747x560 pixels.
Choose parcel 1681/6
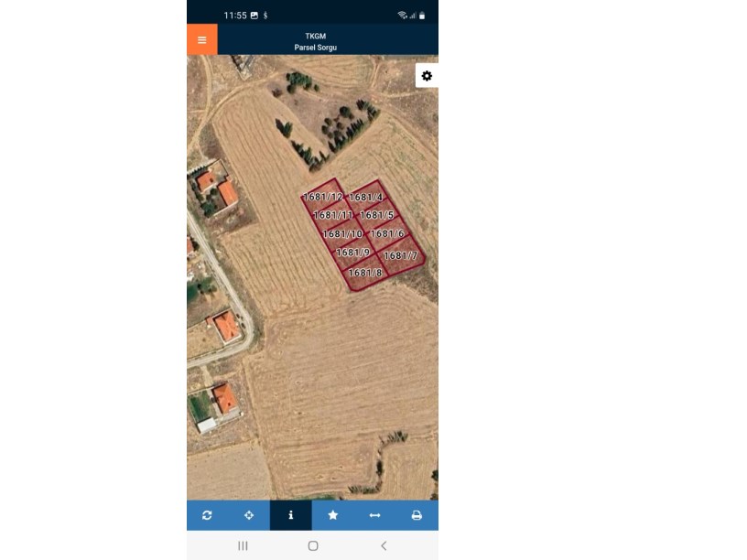point(387,234)
